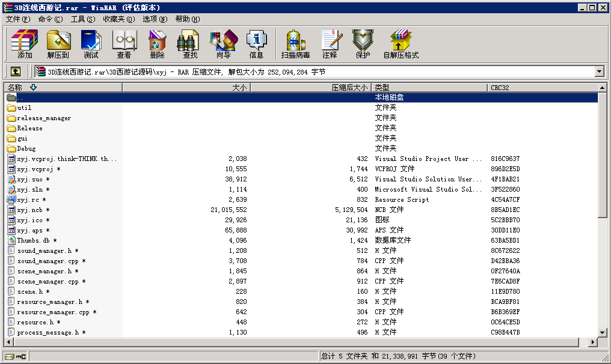Expand the archive path dropdown arrow
This screenshot has width=611, height=364.
[x=599, y=71]
